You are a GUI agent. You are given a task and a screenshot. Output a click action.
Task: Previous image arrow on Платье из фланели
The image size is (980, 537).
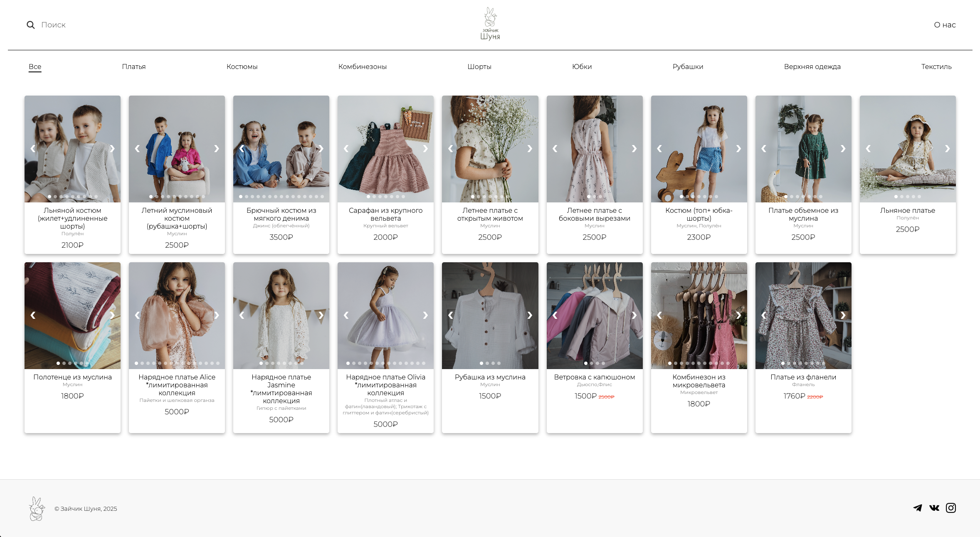(x=763, y=315)
